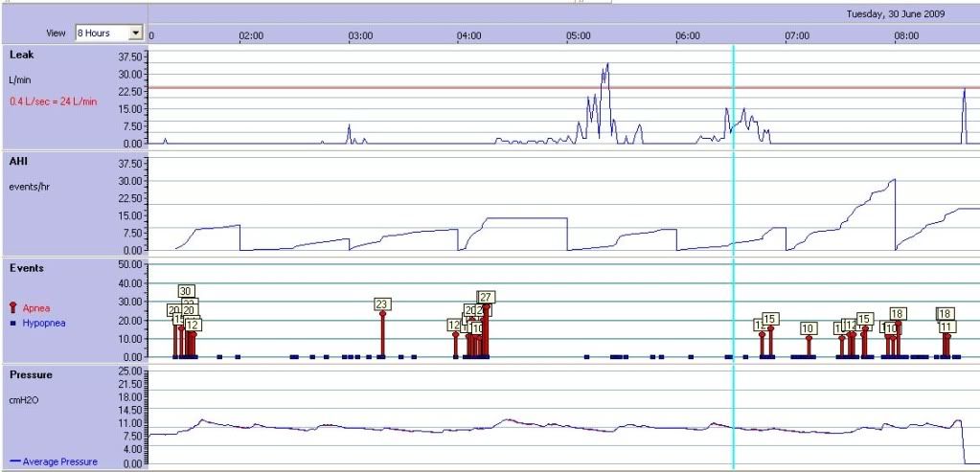The height and width of the screenshot is (472, 980).
Task: Click the AHI panel title
Action: point(18,162)
